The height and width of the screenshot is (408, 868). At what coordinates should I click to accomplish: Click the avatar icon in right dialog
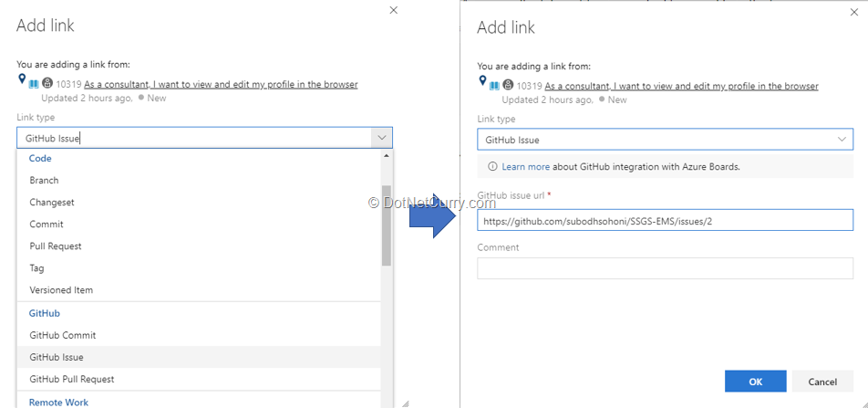point(508,86)
